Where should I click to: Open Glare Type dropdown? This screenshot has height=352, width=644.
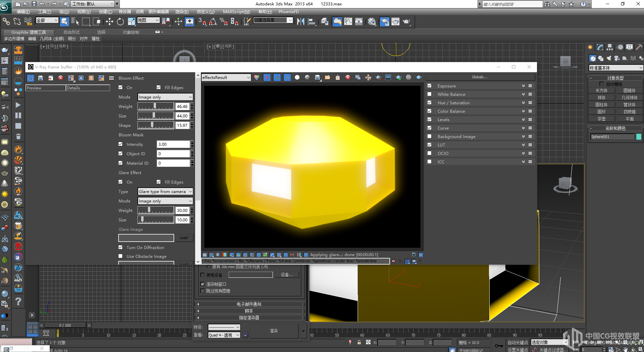tap(165, 191)
